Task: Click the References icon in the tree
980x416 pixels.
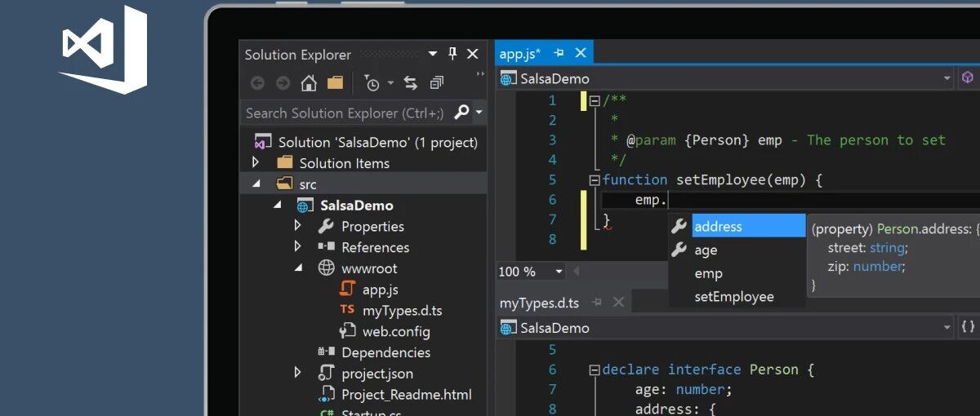Action: coord(326,247)
